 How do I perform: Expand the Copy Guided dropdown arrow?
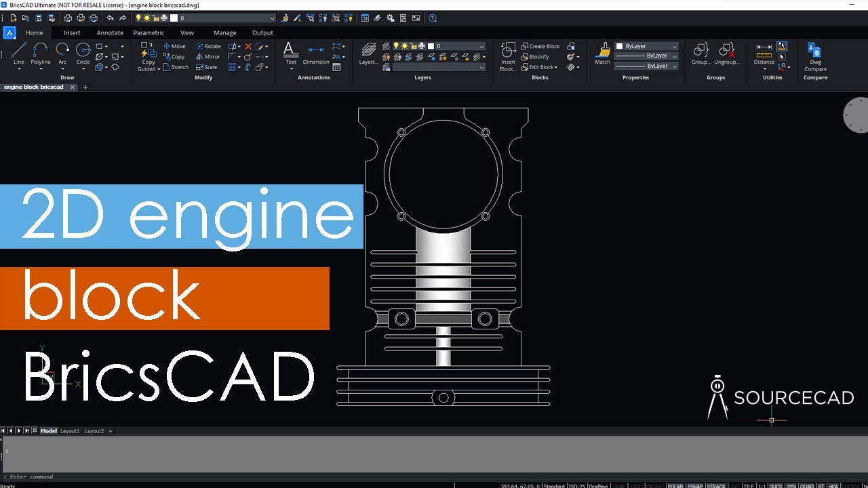159,69
